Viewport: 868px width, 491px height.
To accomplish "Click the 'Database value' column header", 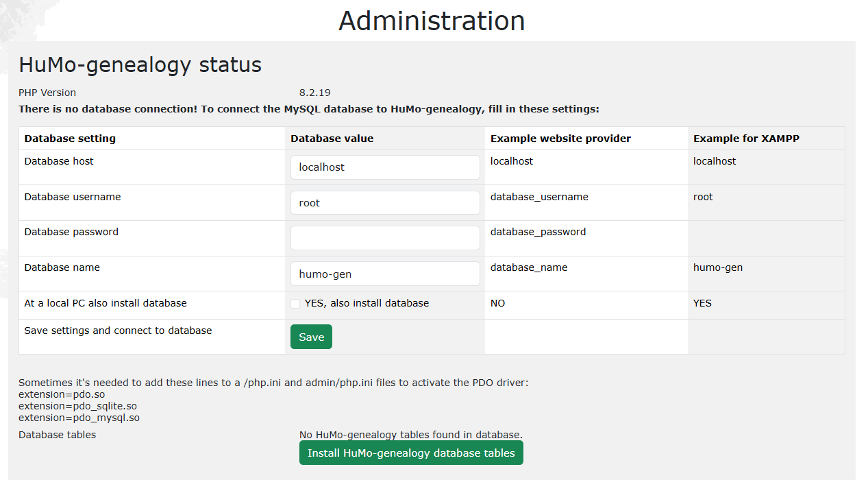I will tap(332, 139).
